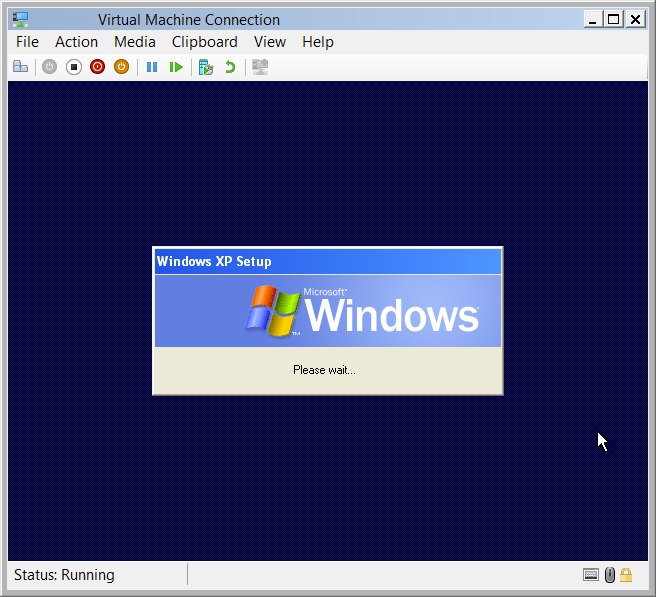Open the File menu
Image resolution: width=656 pixels, height=597 pixels.
tap(27, 42)
